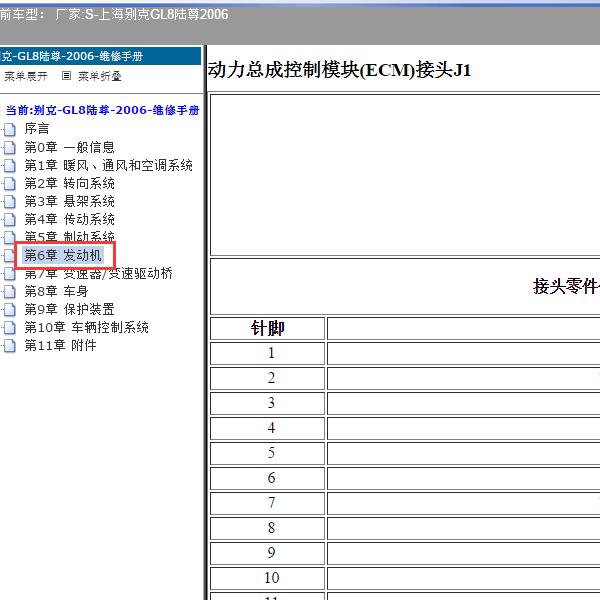
Task: Click the page icon beside 第9章 保护装置
Action: point(10,309)
